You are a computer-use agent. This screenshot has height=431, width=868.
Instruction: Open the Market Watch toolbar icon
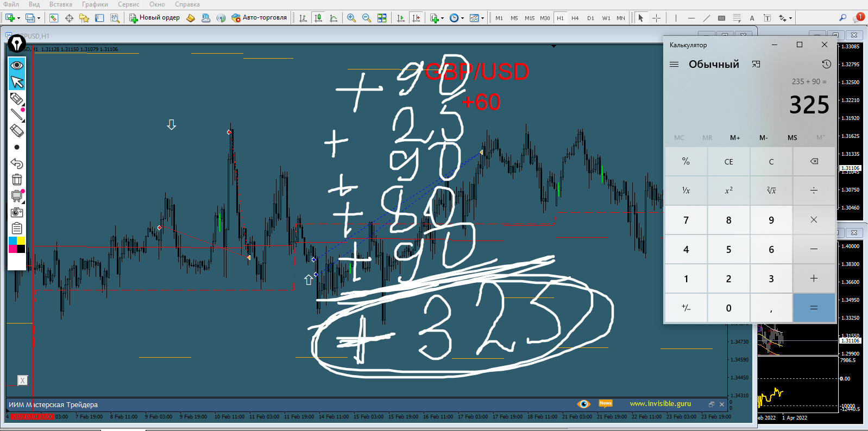tap(54, 18)
